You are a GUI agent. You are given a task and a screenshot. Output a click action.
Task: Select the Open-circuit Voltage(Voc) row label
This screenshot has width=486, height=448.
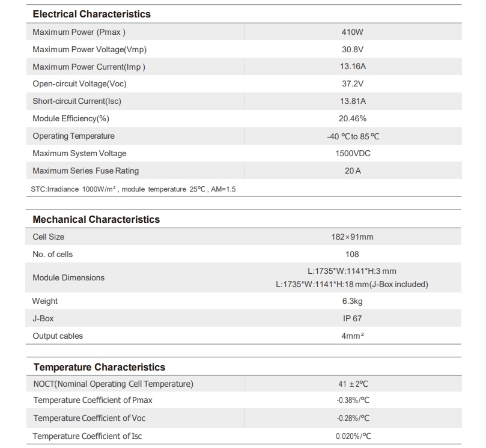79,84
